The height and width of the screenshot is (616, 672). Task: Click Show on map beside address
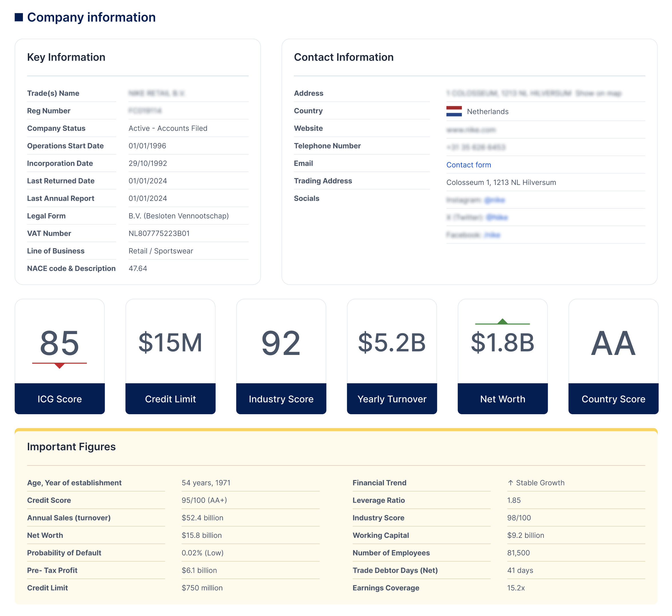pos(598,93)
